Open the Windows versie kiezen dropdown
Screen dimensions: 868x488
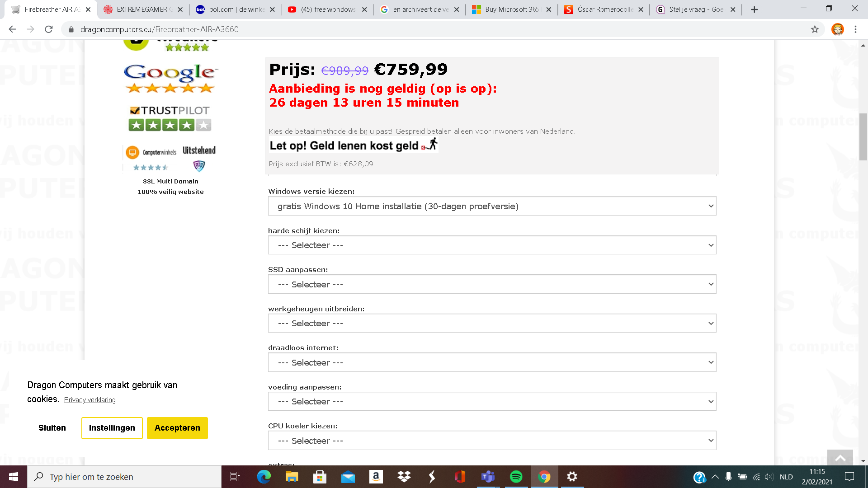(492, 206)
